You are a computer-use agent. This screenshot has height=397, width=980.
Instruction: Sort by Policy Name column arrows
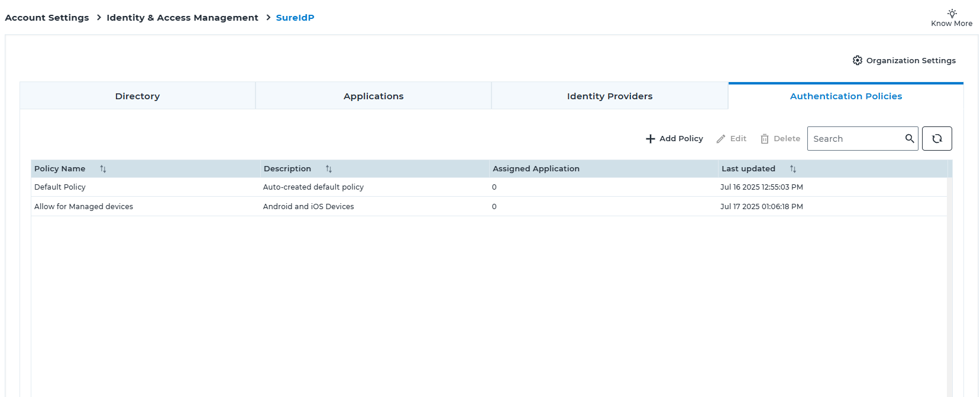(x=103, y=169)
